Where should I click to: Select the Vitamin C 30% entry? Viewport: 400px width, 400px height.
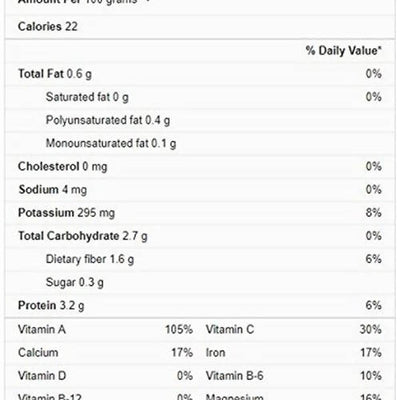click(x=294, y=329)
